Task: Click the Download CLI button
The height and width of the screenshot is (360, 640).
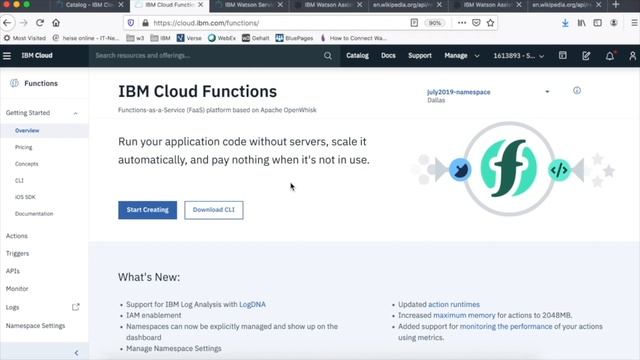Action: 214,210
